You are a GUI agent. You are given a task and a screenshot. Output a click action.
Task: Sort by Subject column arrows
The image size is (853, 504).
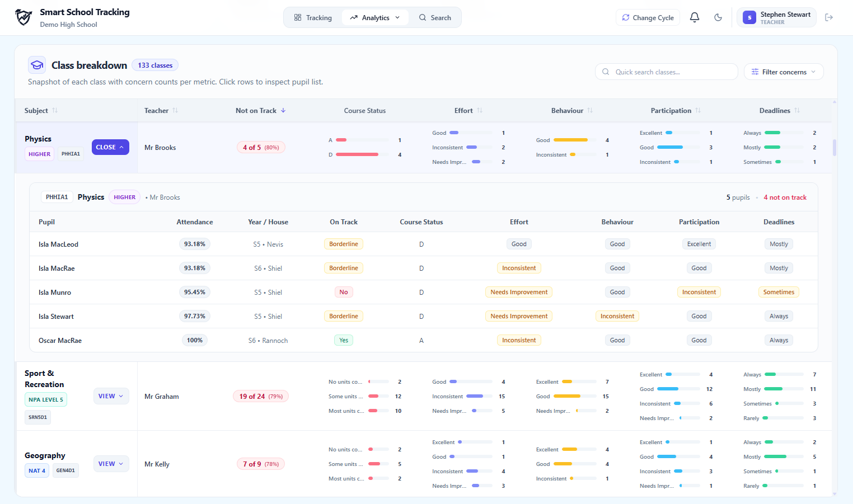[55, 111]
